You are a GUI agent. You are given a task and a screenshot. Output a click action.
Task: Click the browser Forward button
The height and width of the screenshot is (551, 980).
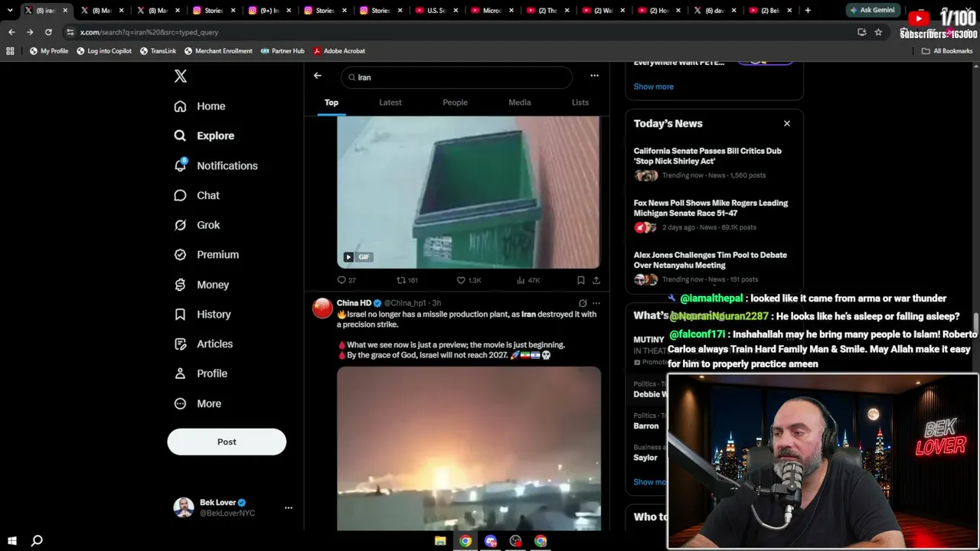[x=30, y=32]
